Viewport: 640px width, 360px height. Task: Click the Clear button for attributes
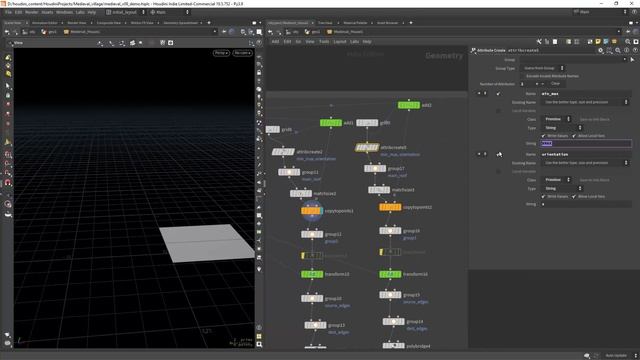click(555, 84)
